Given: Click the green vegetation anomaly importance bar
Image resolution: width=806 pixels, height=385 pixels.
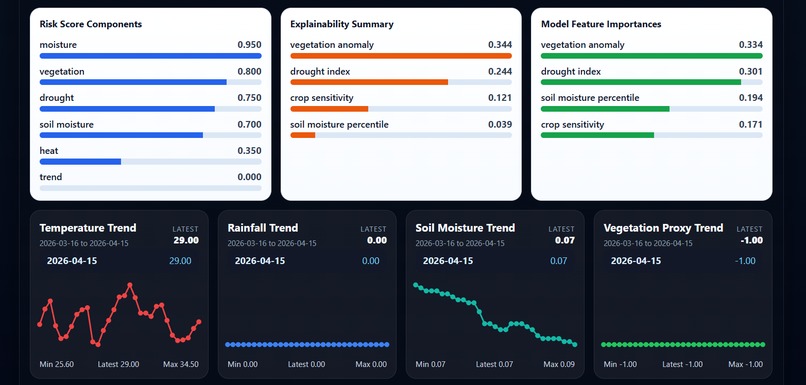Looking at the screenshot, I should (652, 56).
